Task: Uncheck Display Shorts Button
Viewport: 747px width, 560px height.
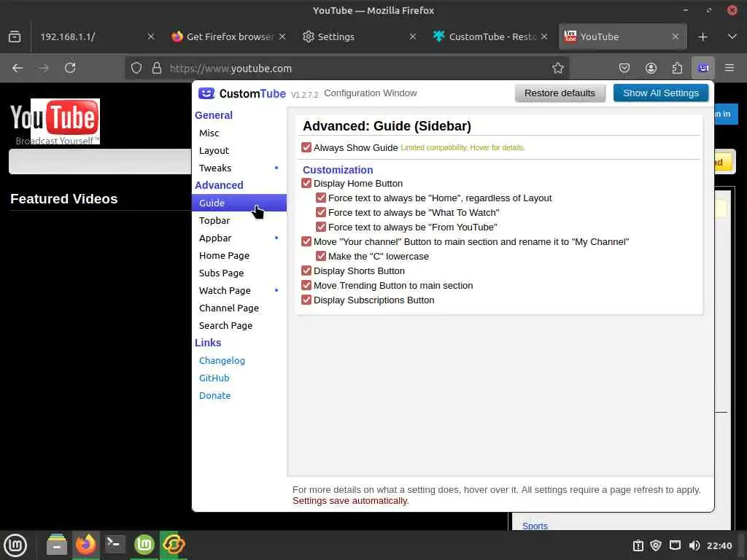Action: [x=306, y=271]
